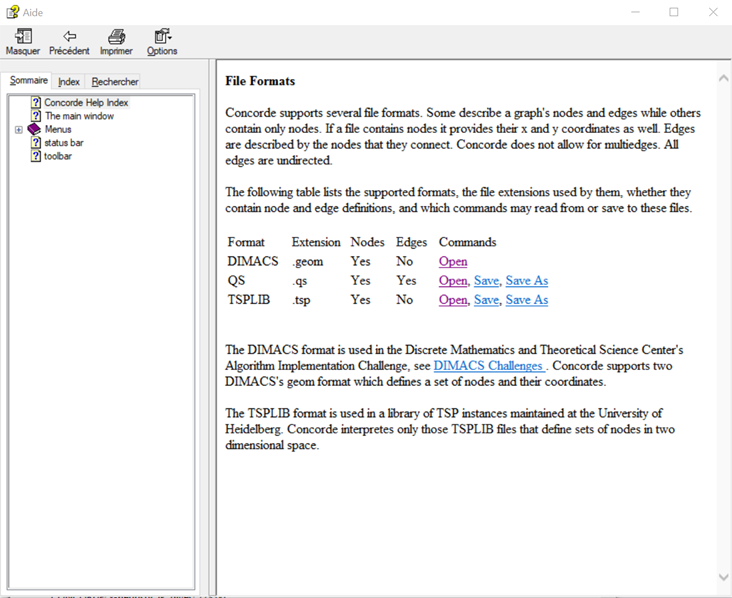Image resolution: width=732 pixels, height=598 pixels.
Task: Follow the Save As link in TSPLIB row
Action: (527, 300)
